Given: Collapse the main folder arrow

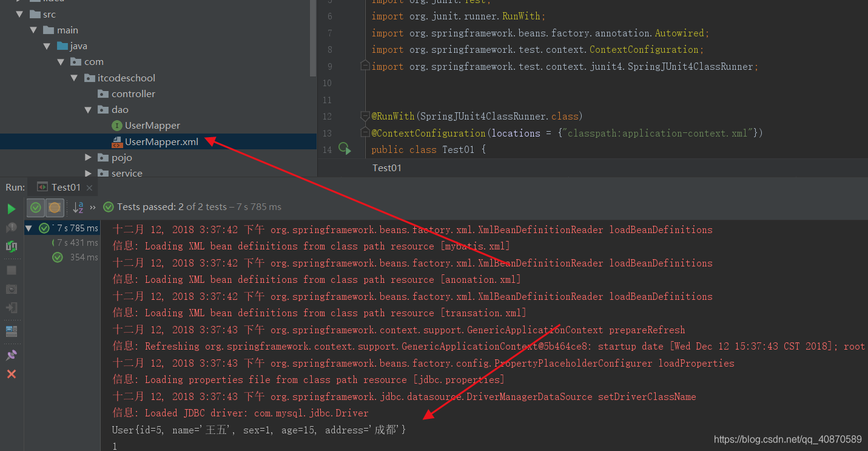Looking at the screenshot, I should pos(33,30).
